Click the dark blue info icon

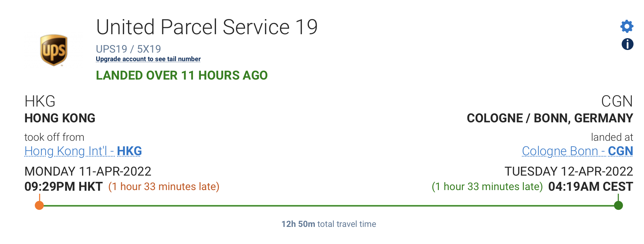(x=627, y=44)
